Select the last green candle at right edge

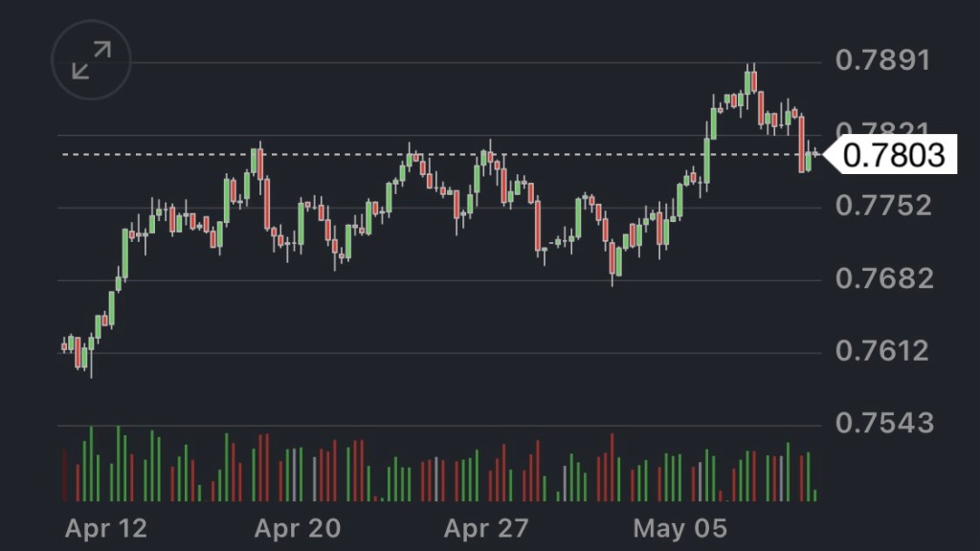click(x=809, y=161)
